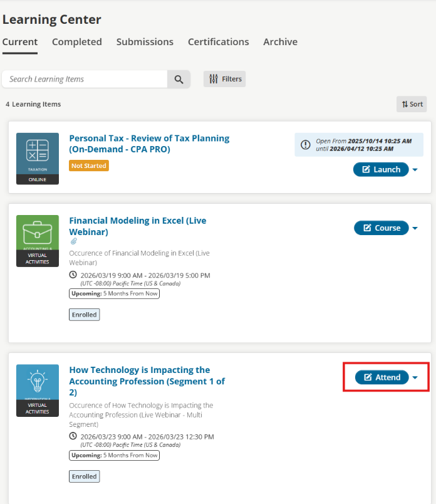The width and height of the screenshot is (436, 504).
Task: Expand the dropdown arrow next to Course
Action: pos(415,228)
